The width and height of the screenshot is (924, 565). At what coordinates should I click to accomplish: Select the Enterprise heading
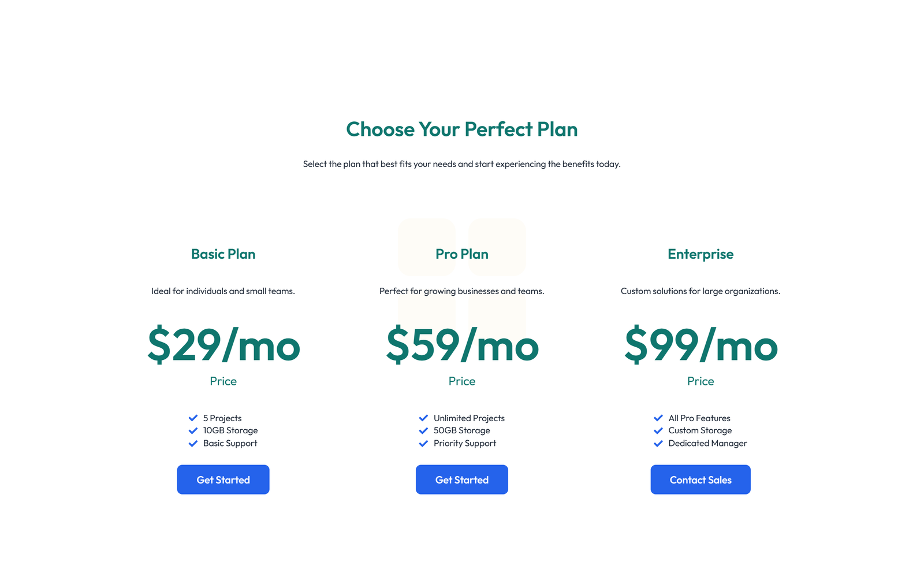tap(701, 254)
